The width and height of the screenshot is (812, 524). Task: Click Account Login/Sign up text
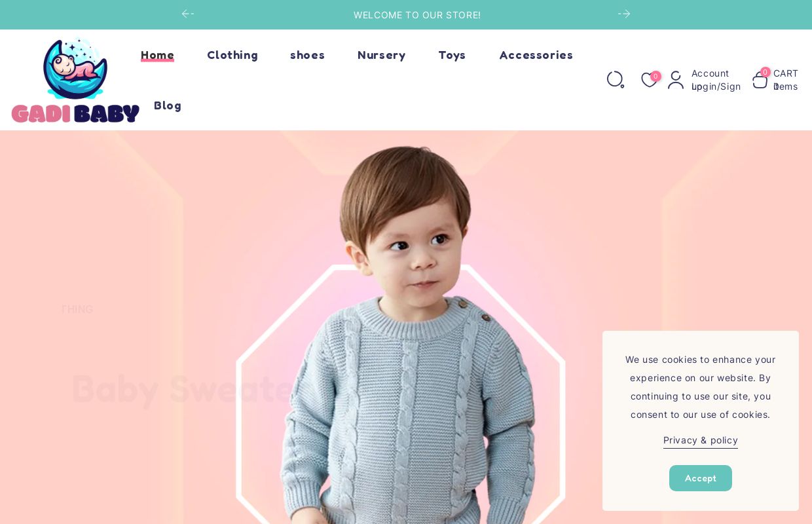point(716,80)
